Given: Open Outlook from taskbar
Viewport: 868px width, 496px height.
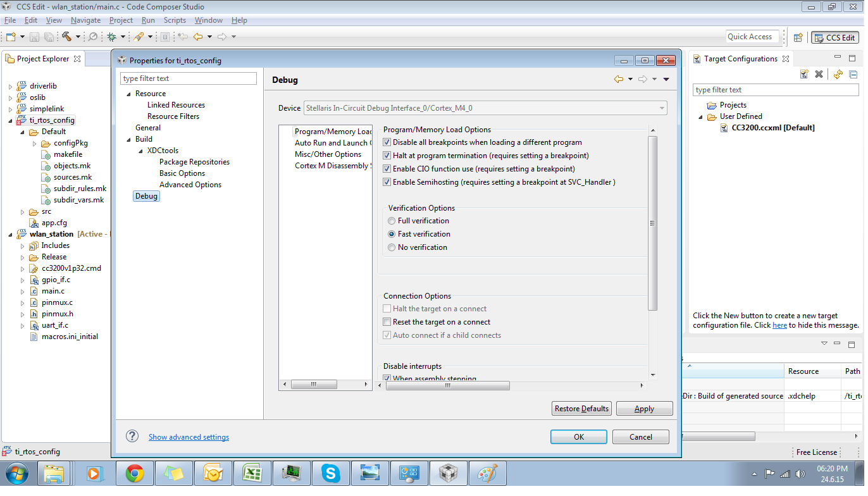Looking at the screenshot, I should (x=213, y=473).
